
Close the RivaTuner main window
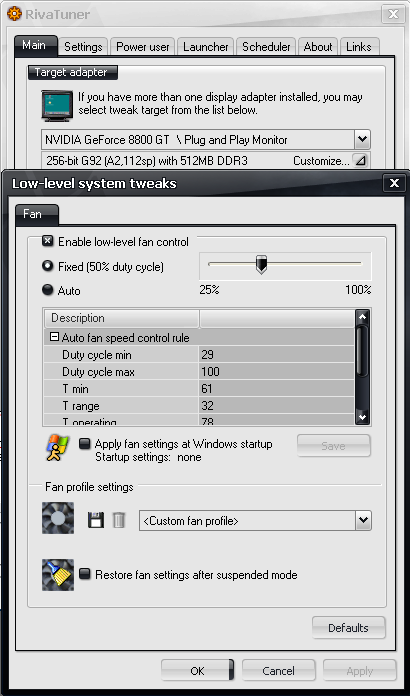pos(393,14)
